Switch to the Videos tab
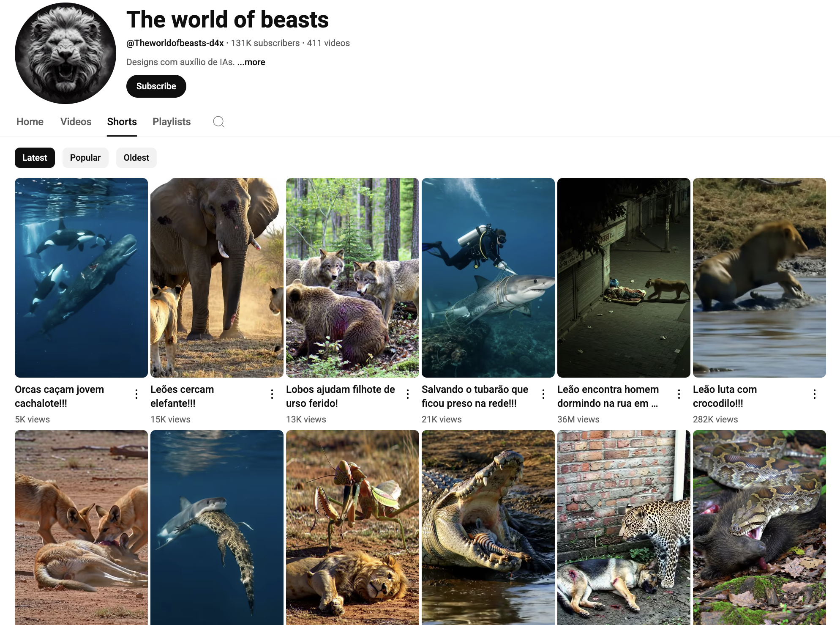 tap(76, 122)
